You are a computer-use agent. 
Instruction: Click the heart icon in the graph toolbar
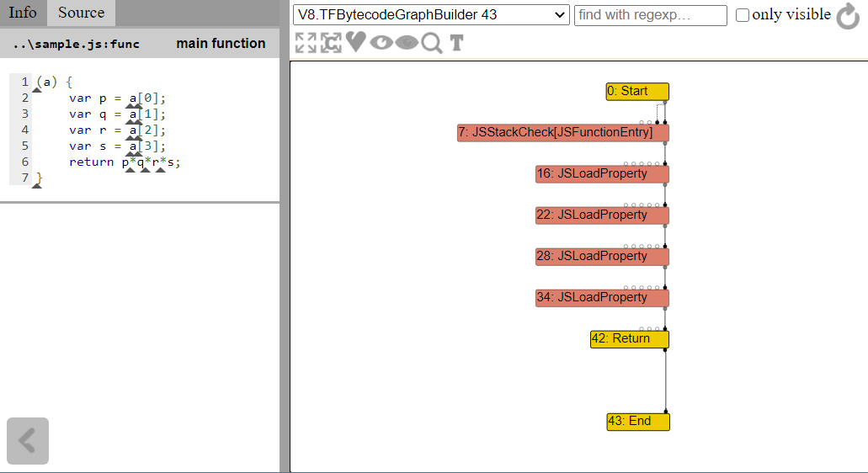tap(355, 42)
